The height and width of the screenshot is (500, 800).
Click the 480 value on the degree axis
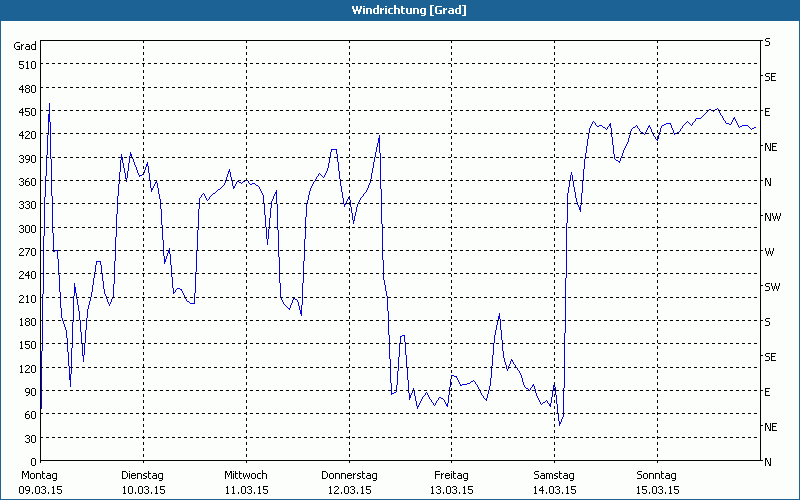tap(28, 88)
